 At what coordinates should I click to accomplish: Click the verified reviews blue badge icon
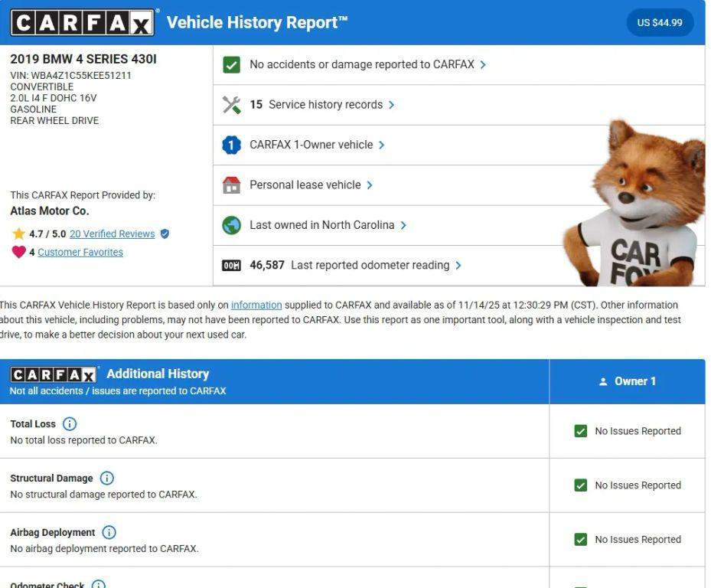[163, 234]
